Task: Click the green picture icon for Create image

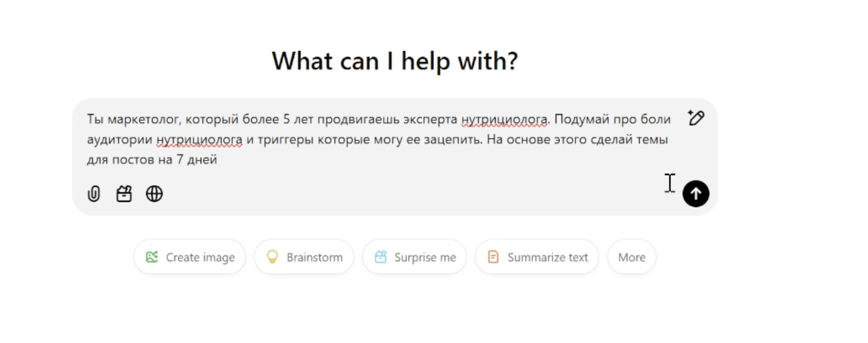Action: [152, 257]
